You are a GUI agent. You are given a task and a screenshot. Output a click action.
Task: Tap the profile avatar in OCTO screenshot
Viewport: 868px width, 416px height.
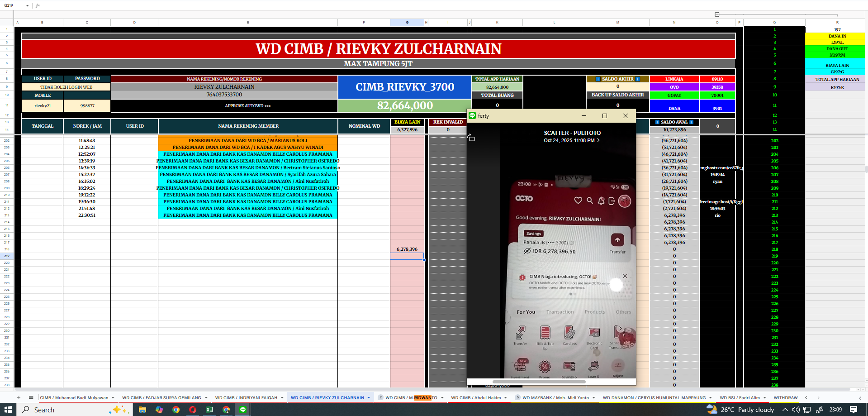coord(625,201)
